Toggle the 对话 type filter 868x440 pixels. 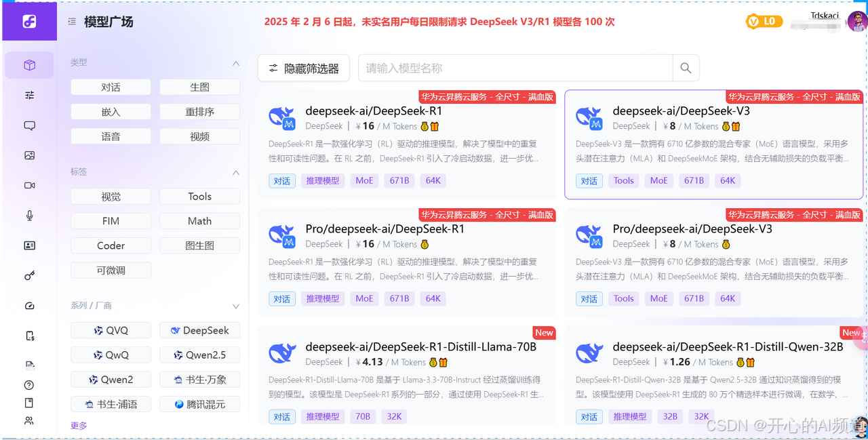pyautogui.click(x=111, y=87)
